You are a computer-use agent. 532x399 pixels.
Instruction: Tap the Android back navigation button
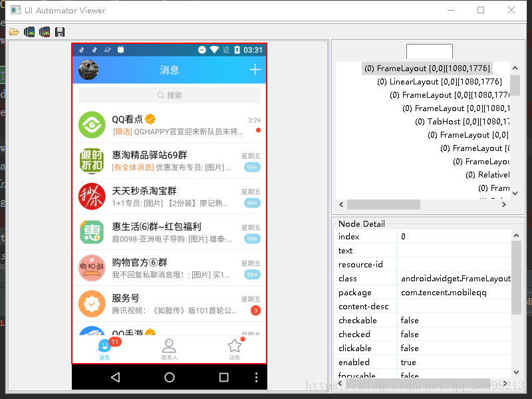(x=115, y=377)
